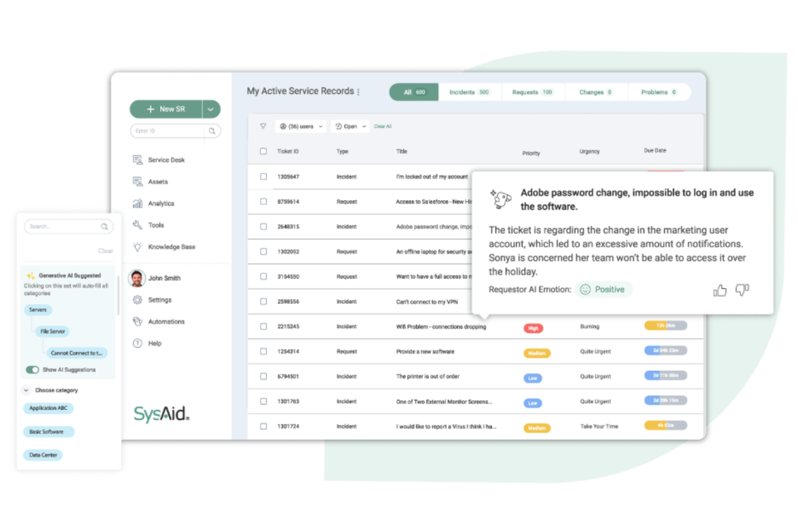Open the (56) users filter dropdown

300,126
